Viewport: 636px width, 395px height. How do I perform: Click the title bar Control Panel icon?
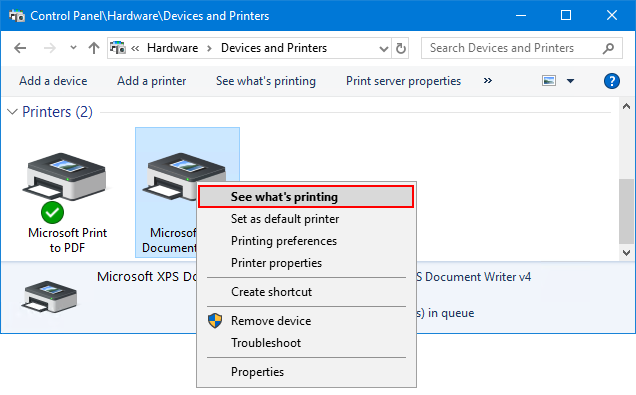click(x=17, y=16)
